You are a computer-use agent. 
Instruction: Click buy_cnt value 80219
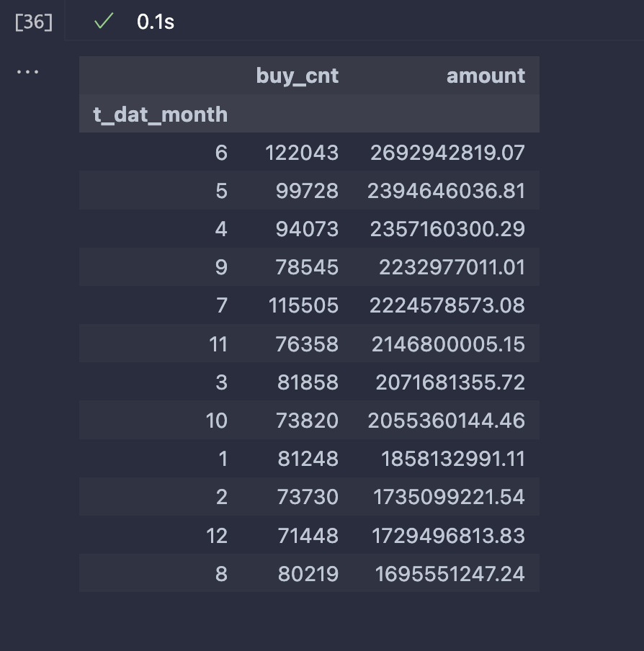(308, 574)
